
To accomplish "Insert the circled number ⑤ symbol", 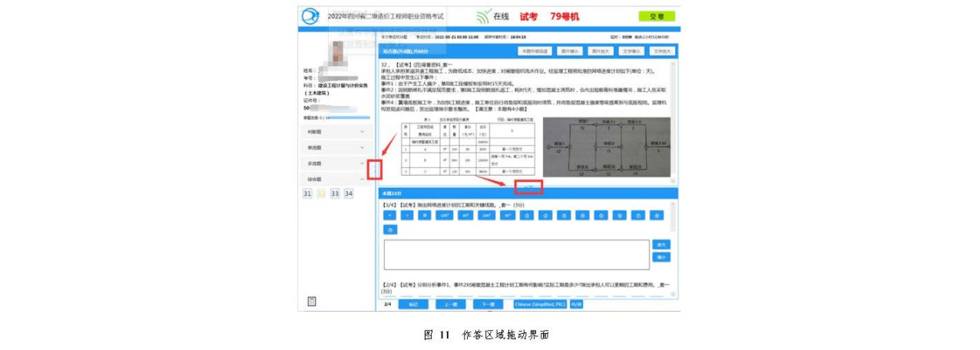I will (x=601, y=216).
